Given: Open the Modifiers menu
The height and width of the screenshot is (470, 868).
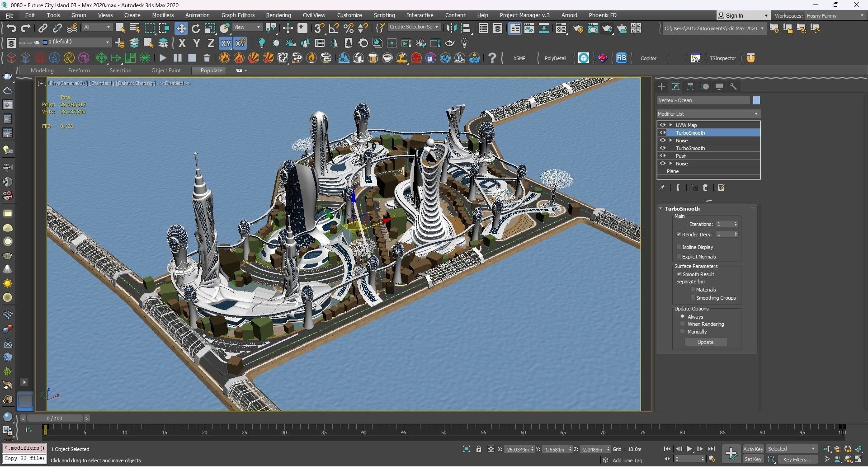Looking at the screenshot, I should (163, 15).
